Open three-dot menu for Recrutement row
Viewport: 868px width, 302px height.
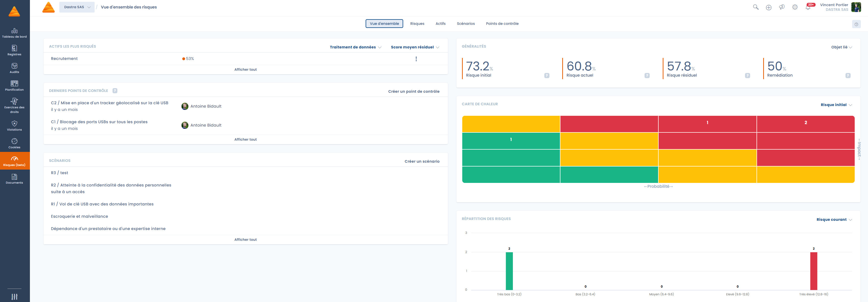point(416,59)
